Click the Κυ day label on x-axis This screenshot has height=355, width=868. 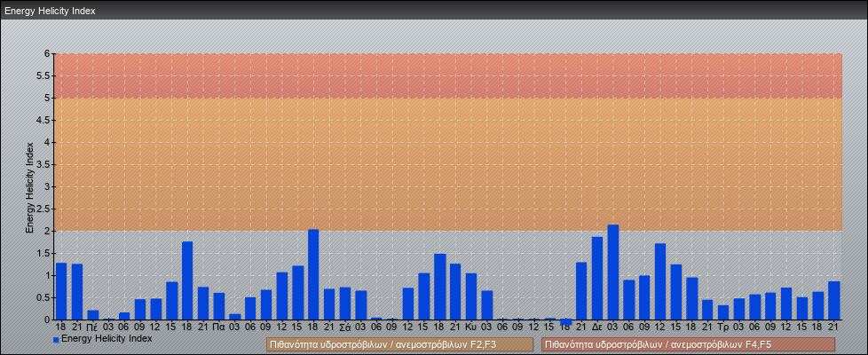pos(471,327)
